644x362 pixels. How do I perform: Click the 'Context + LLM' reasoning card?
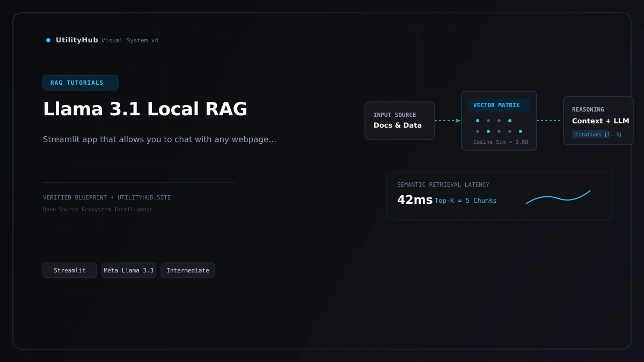(598, 121)
